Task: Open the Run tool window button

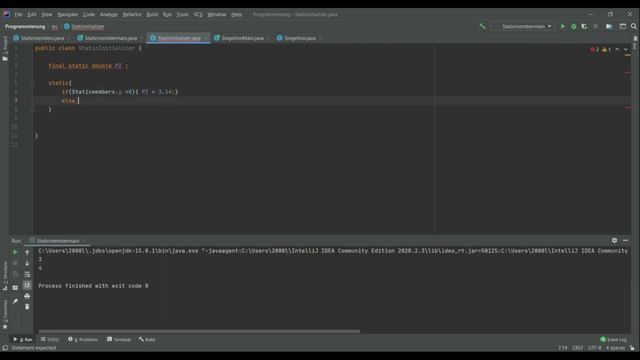Action: [23, 339]
